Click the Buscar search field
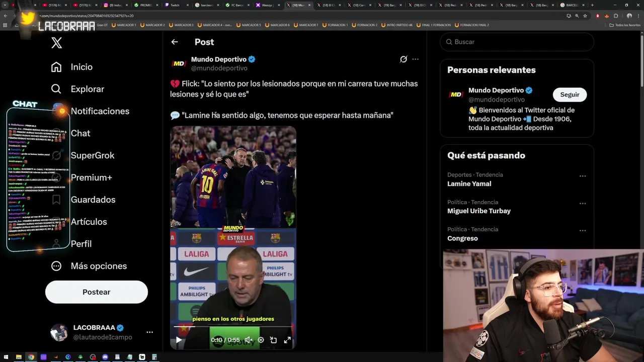The height and width of the screenshot is (362, 644). [x=517, y=42]
